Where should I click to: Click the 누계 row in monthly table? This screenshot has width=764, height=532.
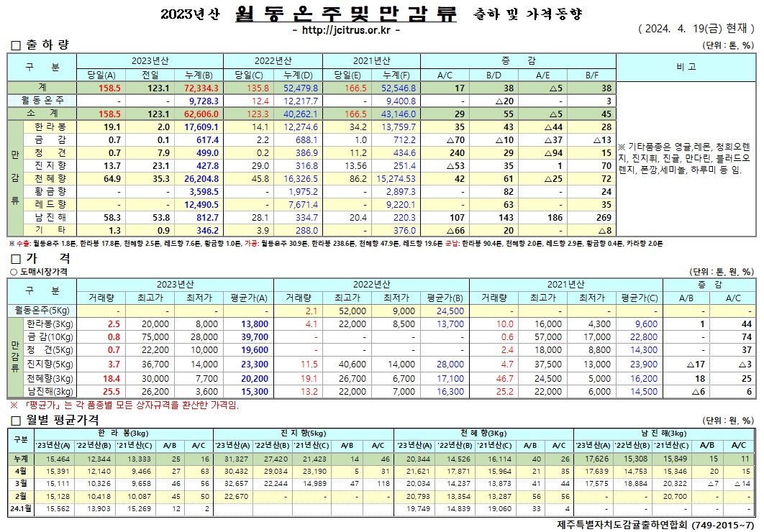[19, 458]
